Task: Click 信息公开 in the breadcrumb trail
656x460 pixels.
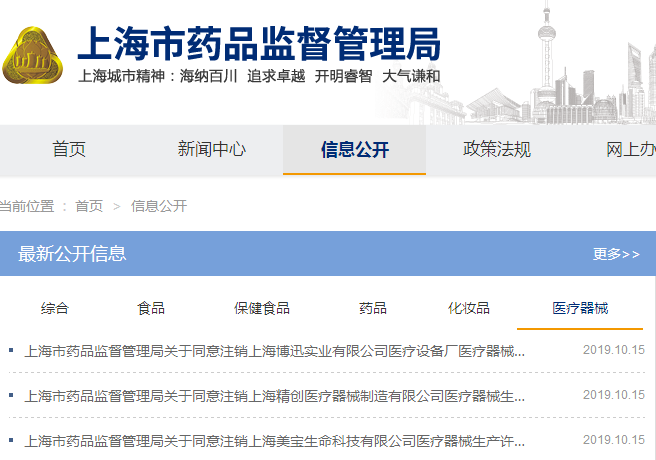Action: coord(159,206)
